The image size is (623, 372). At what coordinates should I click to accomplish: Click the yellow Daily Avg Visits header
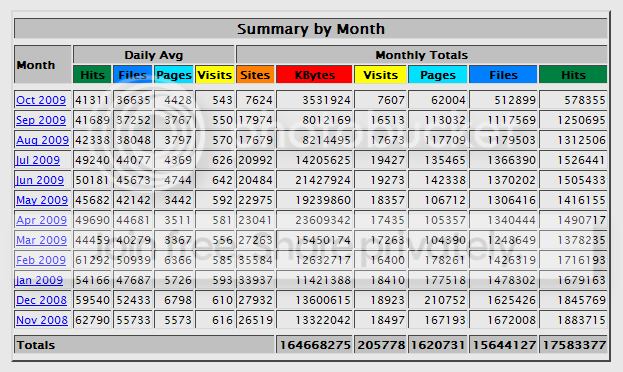[x=215, y=75]
